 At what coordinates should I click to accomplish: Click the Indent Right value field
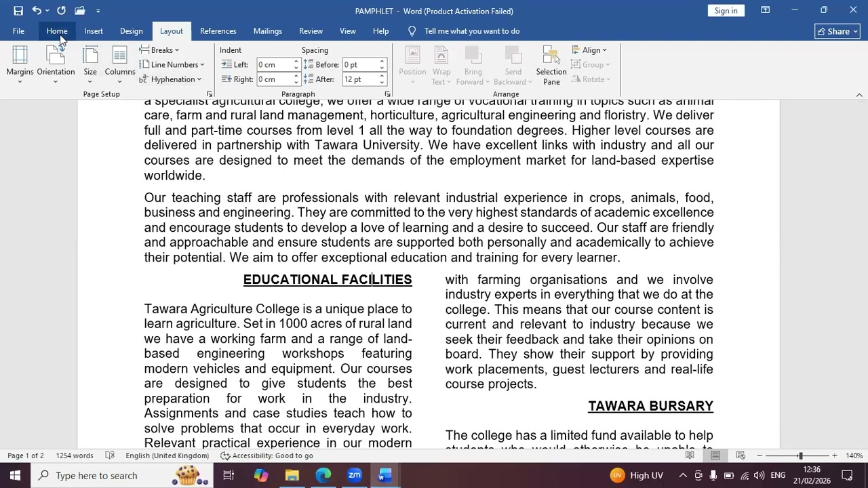(273, 79)
